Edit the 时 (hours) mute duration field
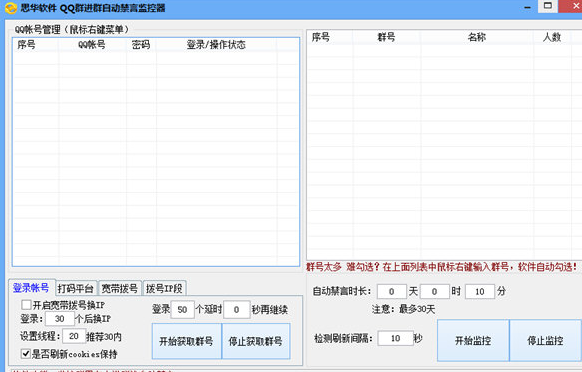582x372 pixels. (435, 291)
